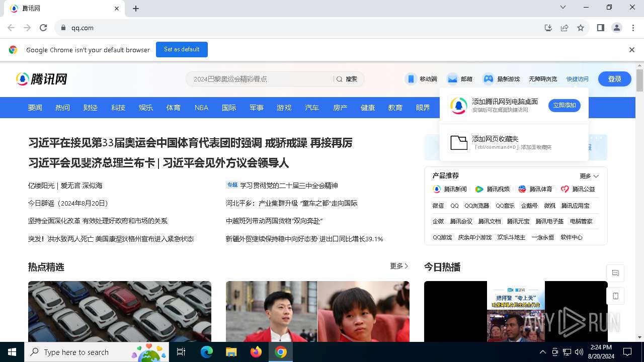
Task: Open 更多 next to 热点精选
Action: point(399,266)
